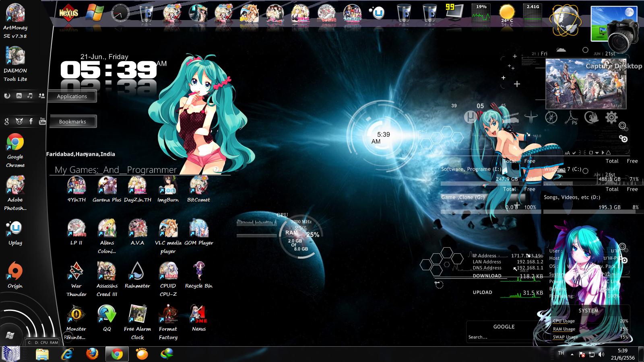
Task: Open Firefox from the taskbar
Action: 92,354
